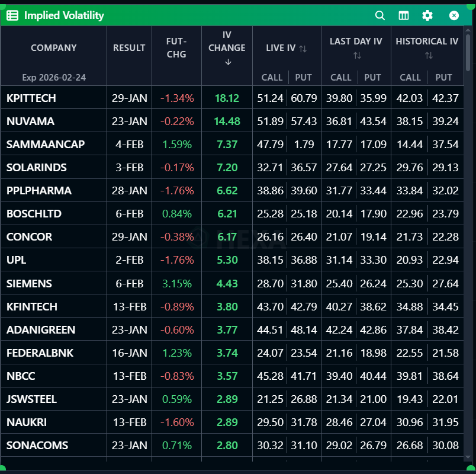476x474 pixels.
Task: Sort by LIVE IV arrows icon
Action: (x=303, y=49)
